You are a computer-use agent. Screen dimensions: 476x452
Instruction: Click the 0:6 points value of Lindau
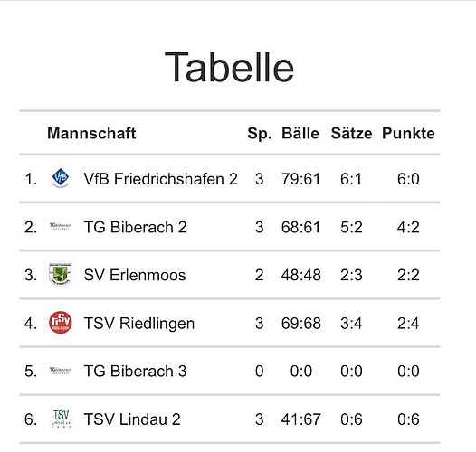[x=408, y=419]
